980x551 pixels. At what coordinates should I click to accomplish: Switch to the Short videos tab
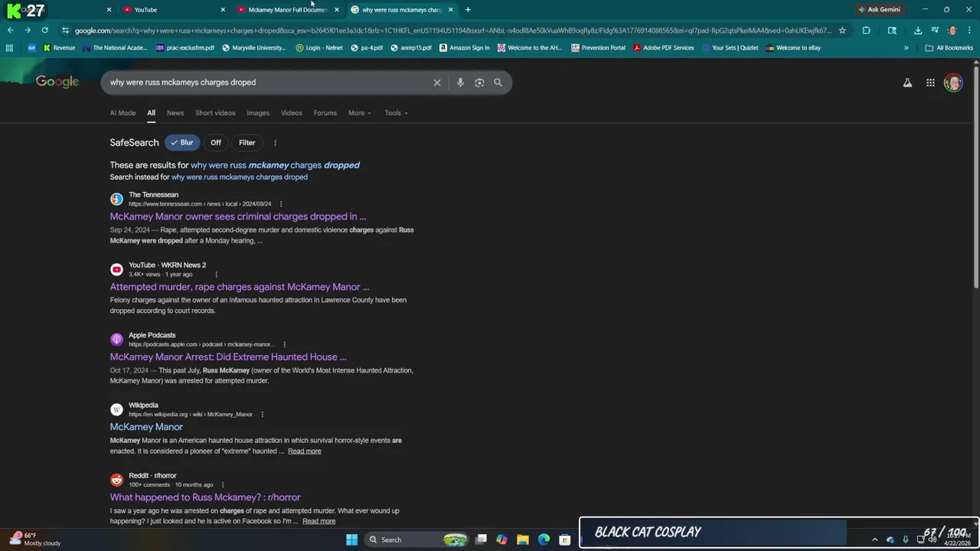215,113
